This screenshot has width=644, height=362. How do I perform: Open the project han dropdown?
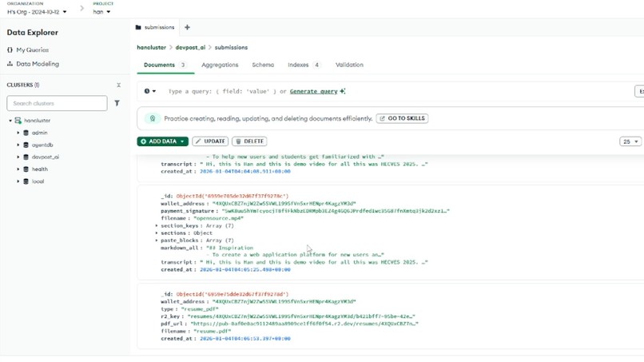click(101, 12)
